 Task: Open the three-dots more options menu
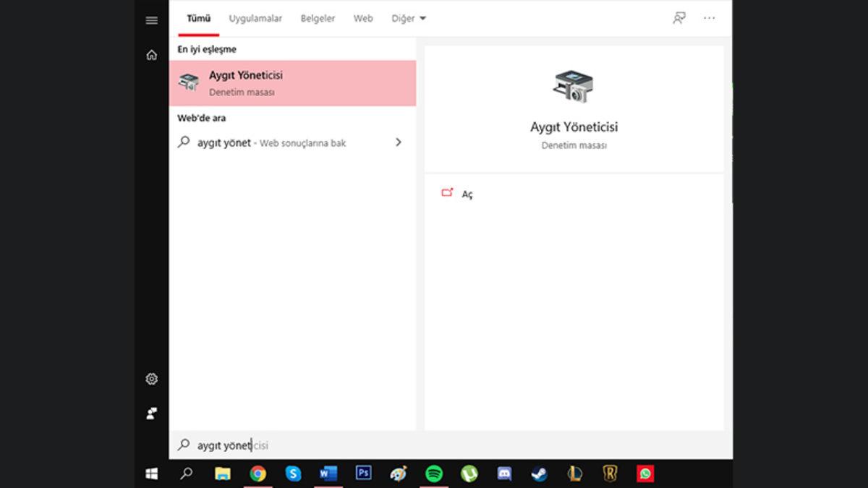(709, 18)
